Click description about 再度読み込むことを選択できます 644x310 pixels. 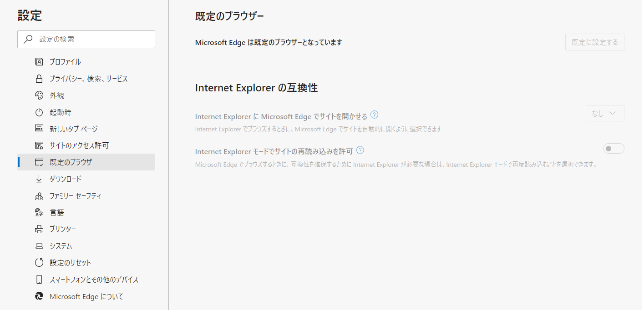(x=396, y=165)
